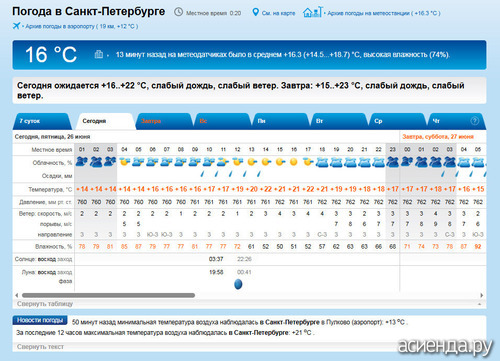Click the question mark help icon on the tab bar

[475, 121]
